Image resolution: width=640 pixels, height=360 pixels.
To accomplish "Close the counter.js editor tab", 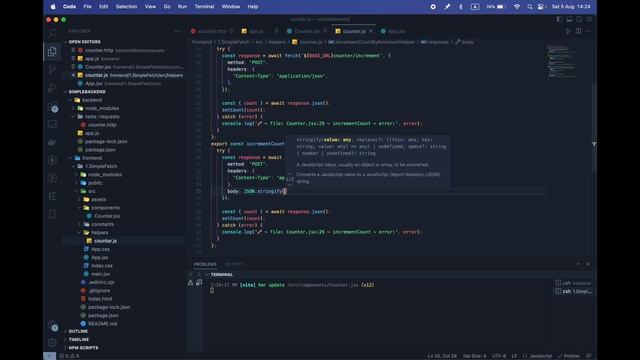I will (371, 31).
